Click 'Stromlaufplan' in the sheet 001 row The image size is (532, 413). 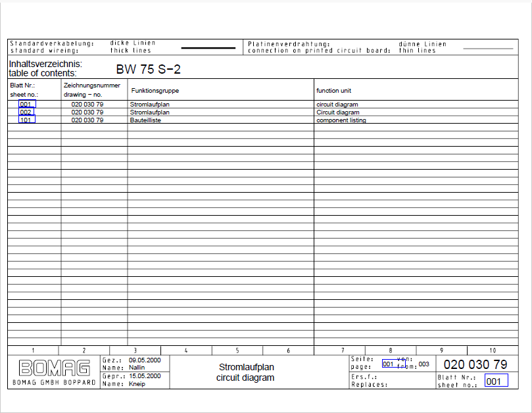tap(150, 104)
